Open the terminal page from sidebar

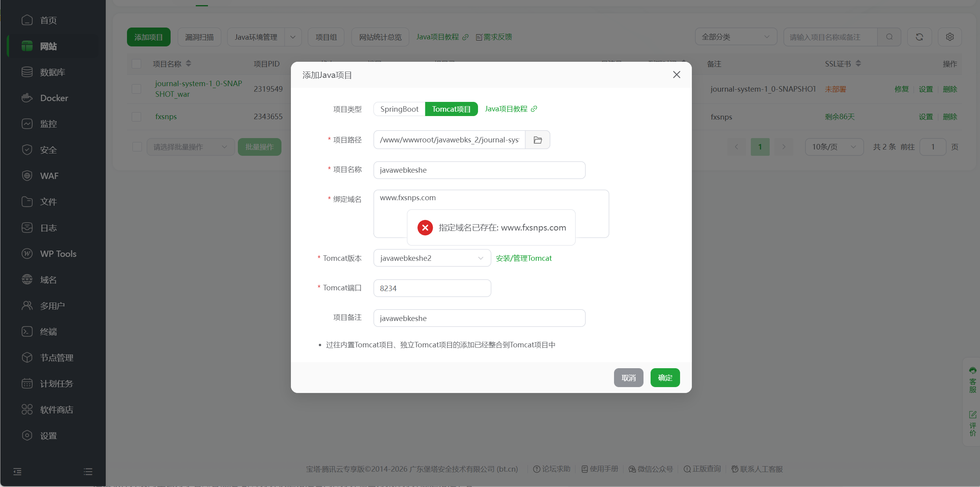point(48,332)
